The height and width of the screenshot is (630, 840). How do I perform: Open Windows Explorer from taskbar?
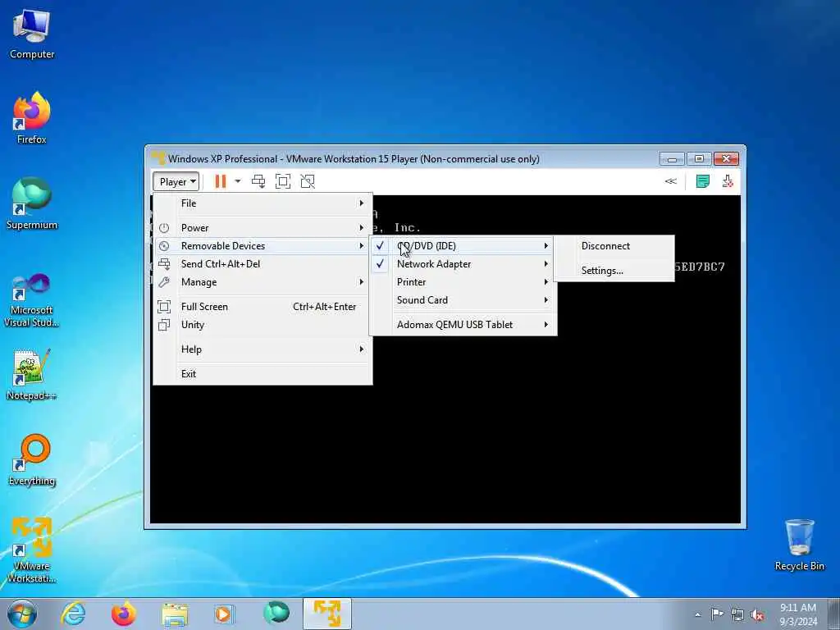tap(175, 614)
